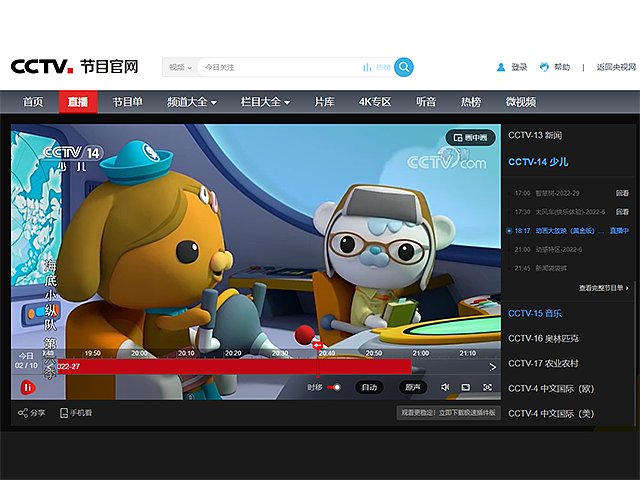Click the 20:00 mark on timeline
640x480 pixels.
pyautogui.click(x=139, y=353)
